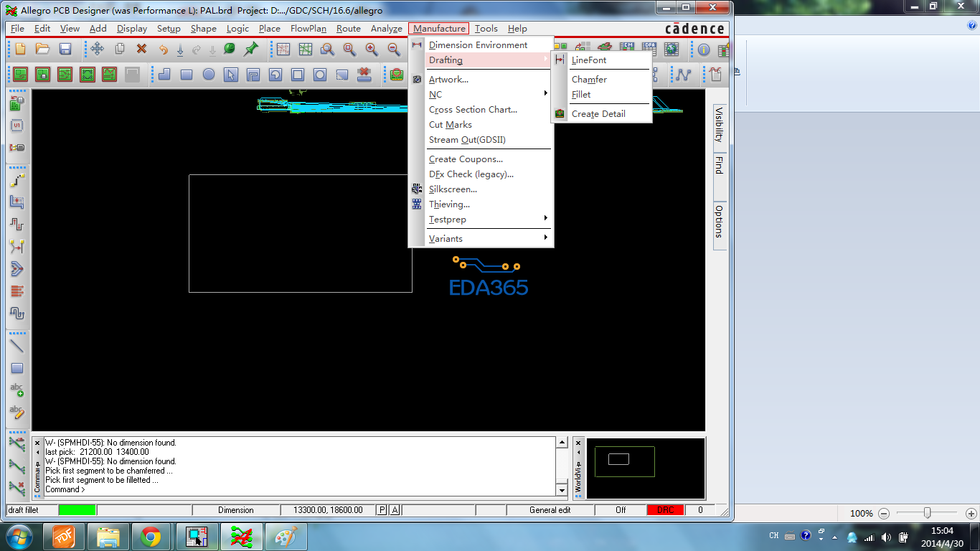Save the board with the floppy icon
The width and height of the screenshot is (980, 551).
65,49
